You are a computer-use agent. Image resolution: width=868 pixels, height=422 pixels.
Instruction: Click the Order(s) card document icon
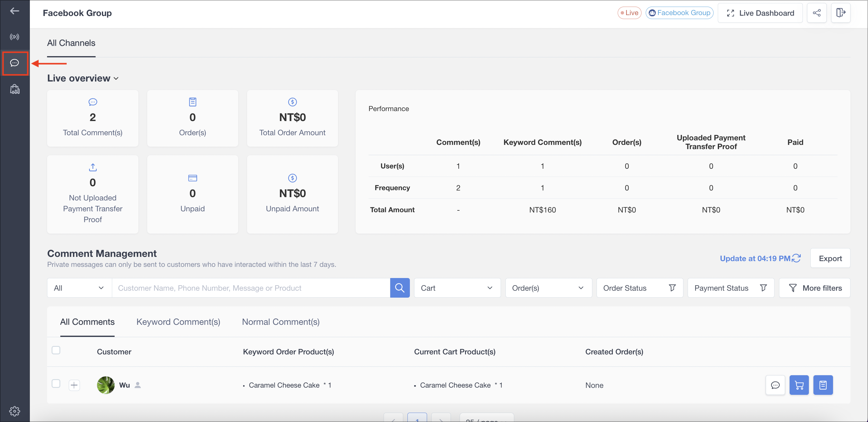tap(192, 102)
